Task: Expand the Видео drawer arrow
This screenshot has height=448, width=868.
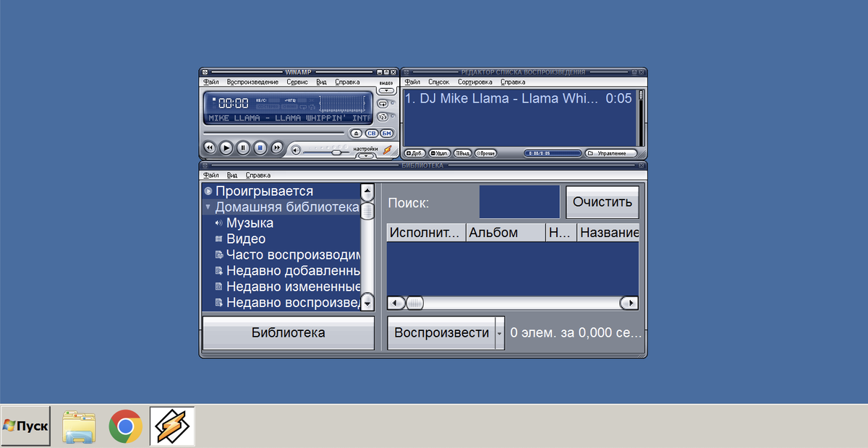Action: [387, 91]
